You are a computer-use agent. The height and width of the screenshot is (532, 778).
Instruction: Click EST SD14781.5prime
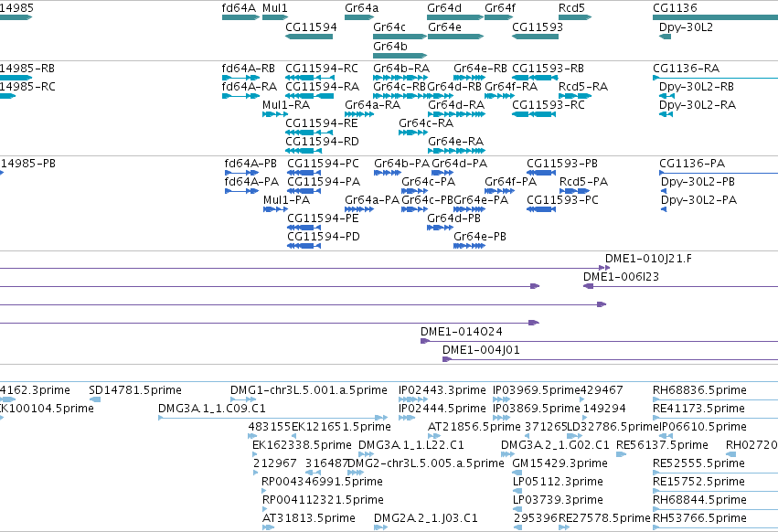pyautogui.click(x=95, y=399)
